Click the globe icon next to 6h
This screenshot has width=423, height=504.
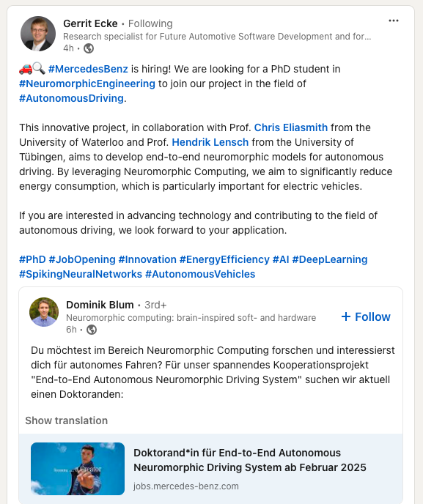point(92,330)
